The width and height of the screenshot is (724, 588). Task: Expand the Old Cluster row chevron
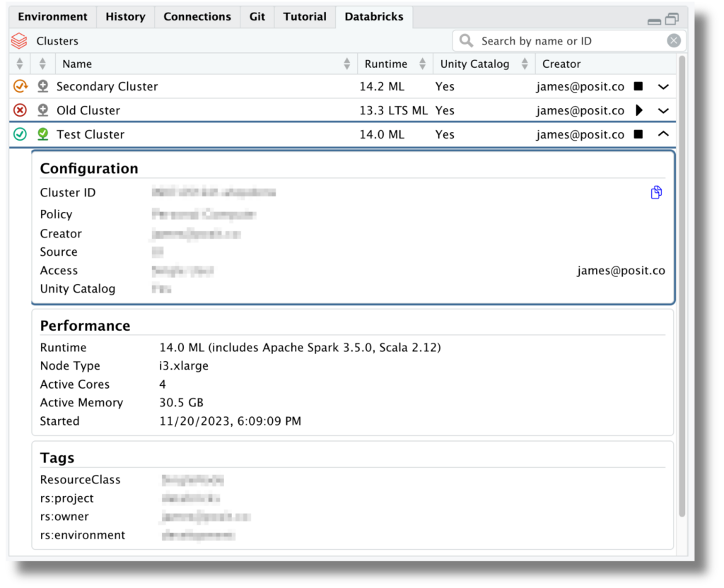[x=662, y=110]
